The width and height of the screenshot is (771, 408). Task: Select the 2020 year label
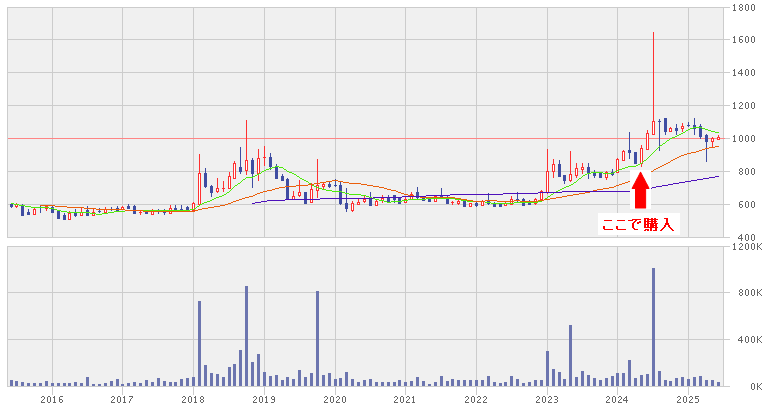335,400
